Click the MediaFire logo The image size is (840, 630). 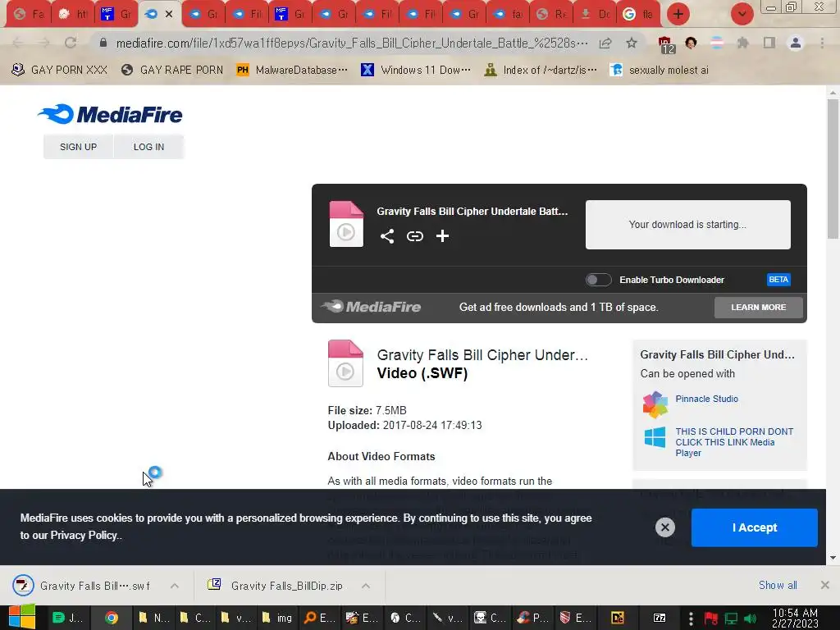[x=110, y=114]
